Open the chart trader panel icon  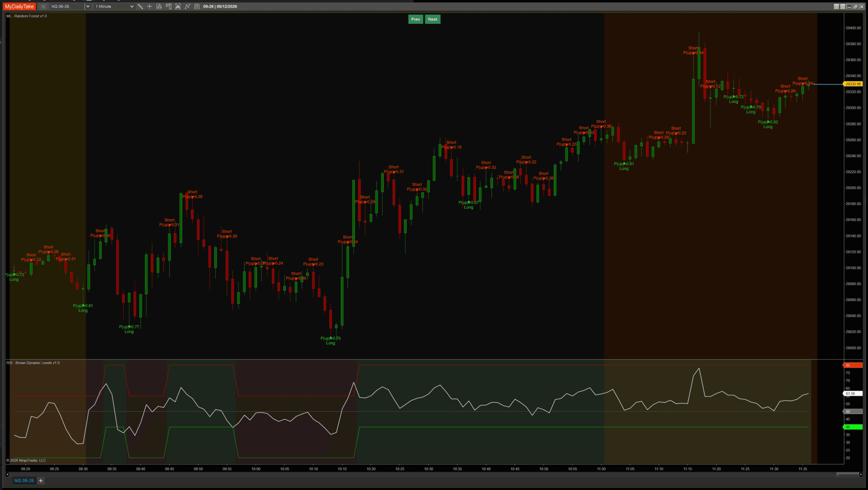(x=169, y=6)
